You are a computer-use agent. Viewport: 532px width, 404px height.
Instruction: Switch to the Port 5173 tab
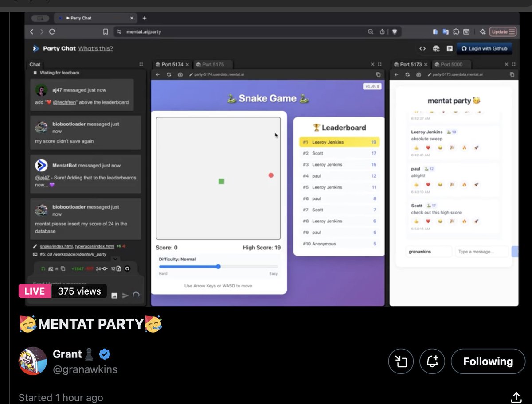tap(411, 64)
